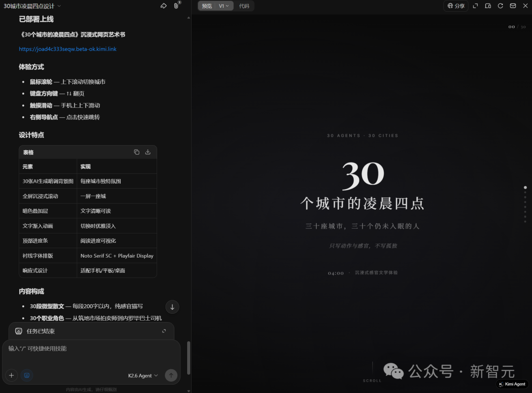Open the attachments paperclip icon
Screen dimensions: 532x393
(x=176, y=6)
